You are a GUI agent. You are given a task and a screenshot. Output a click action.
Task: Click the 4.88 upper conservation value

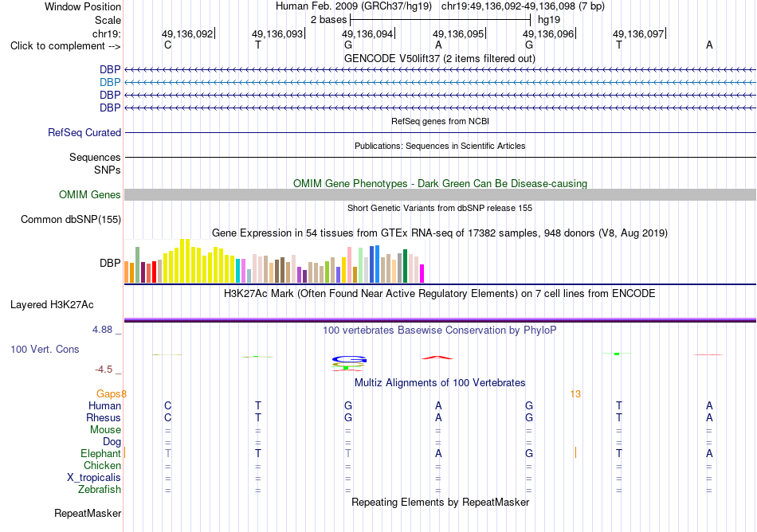(x=102, y=330)
